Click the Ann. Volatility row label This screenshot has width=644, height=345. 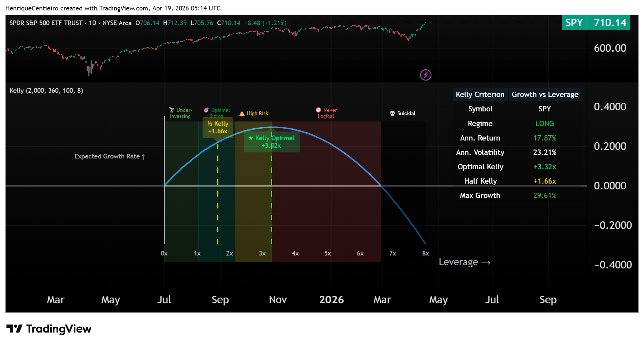[x=480, y=152]
